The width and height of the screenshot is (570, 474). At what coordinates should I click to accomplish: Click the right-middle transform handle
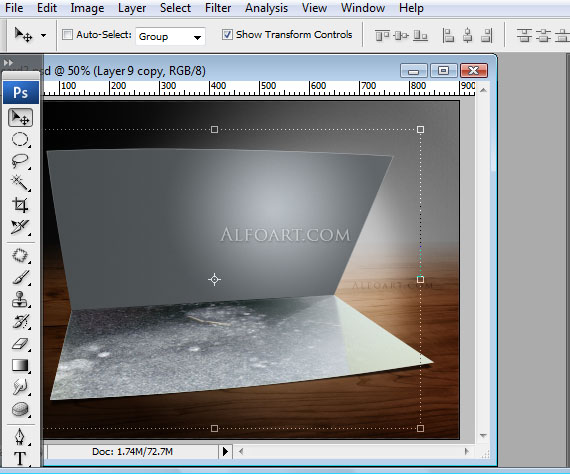(x=420, y=279)
